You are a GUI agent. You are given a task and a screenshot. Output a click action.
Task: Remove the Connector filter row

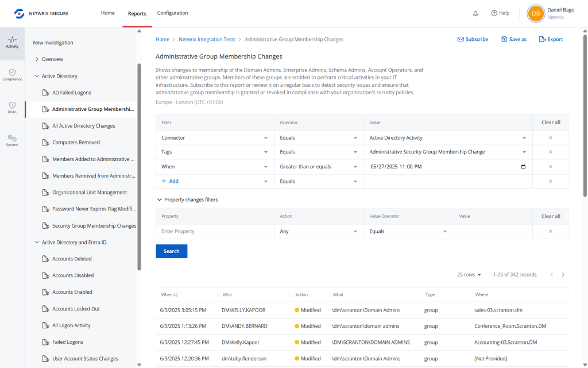click(550, 138)
